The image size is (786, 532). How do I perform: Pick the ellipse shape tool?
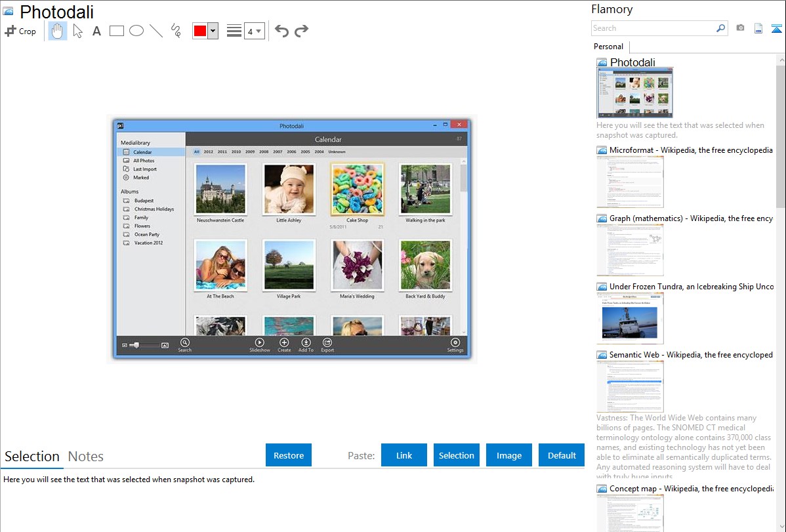[x=136, y=31]
